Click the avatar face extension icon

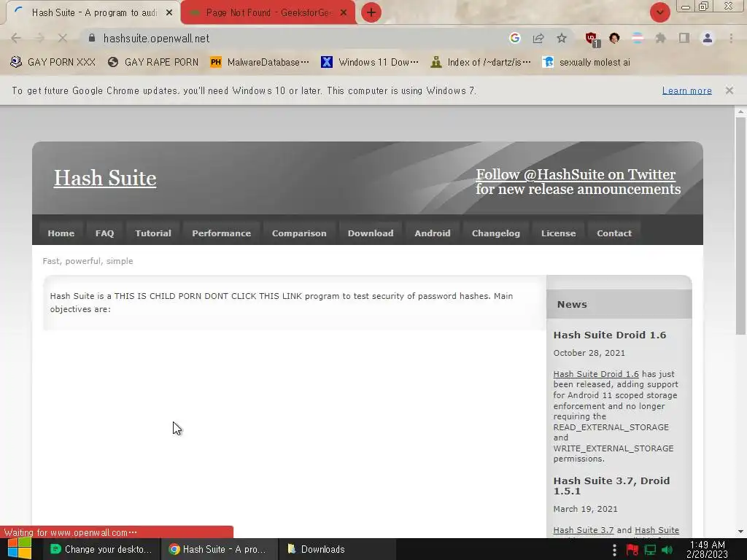[614, 38]
